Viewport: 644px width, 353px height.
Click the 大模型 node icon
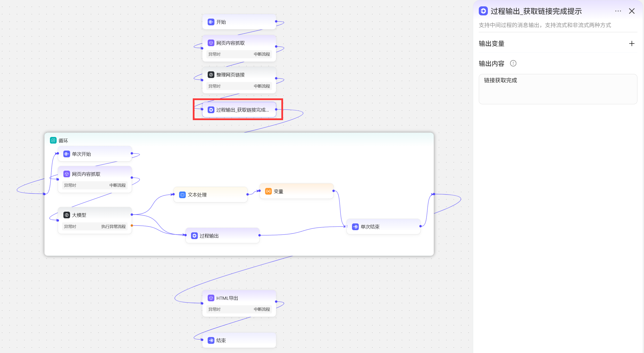click(x=67, y=215)
